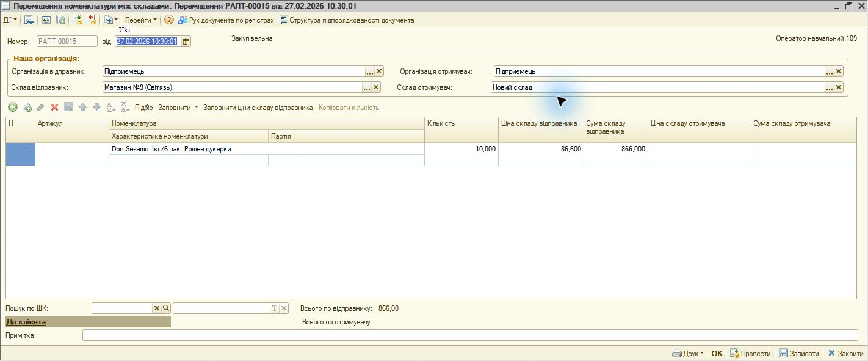
Task: Confirm the document with OK
Action: click(x=717, y=354)
